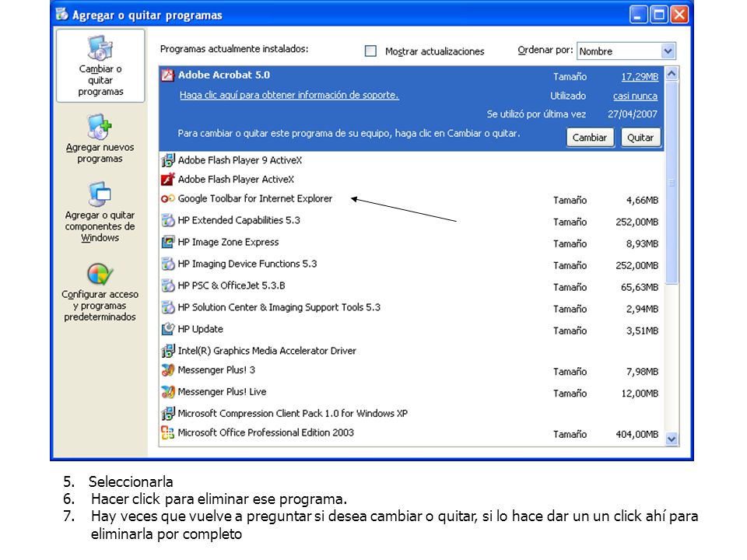Select HP Solution Center & Imaging Support Tools entry
Screen dimensions: 747x560
pyautogui.click(x=412, y=308)
